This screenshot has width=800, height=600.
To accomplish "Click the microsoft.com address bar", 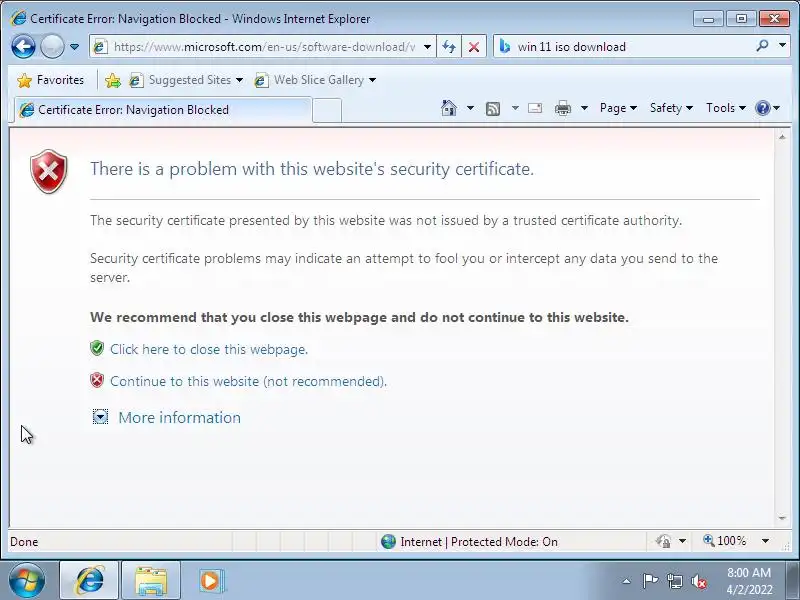I will coord(264,47).
